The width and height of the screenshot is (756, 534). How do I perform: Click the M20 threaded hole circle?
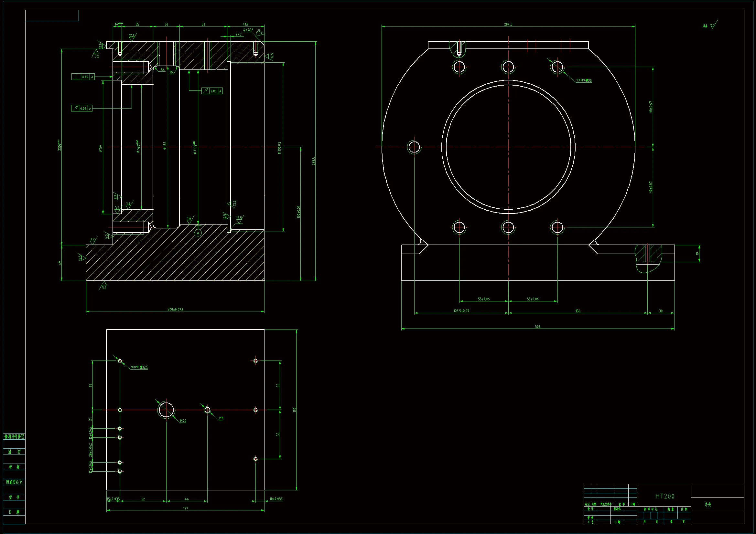click(166, 410)
